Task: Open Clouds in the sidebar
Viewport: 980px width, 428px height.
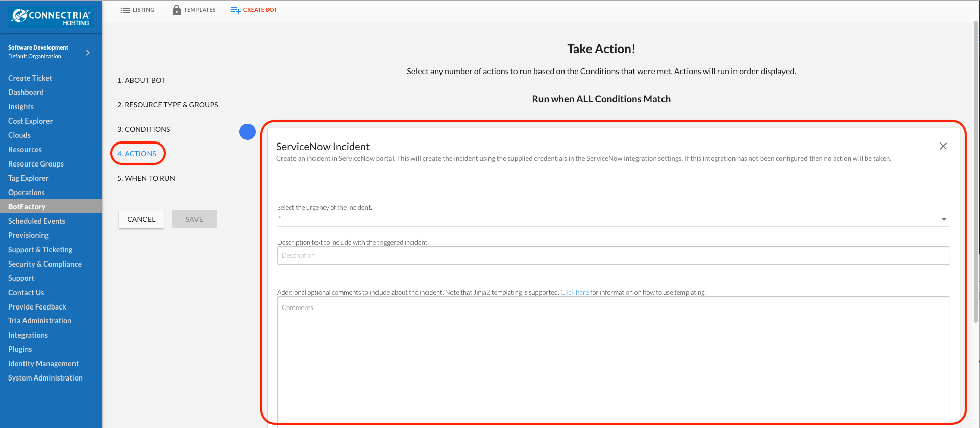Action: coord(19,135)
